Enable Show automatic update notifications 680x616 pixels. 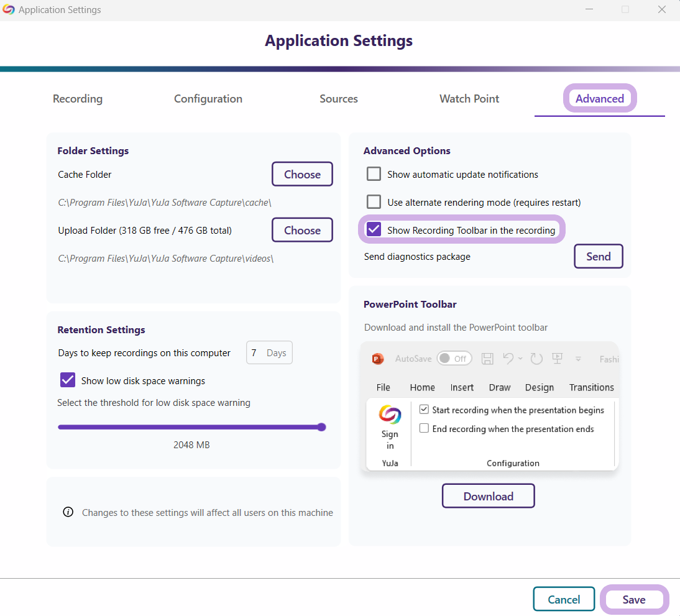[374, 174]
